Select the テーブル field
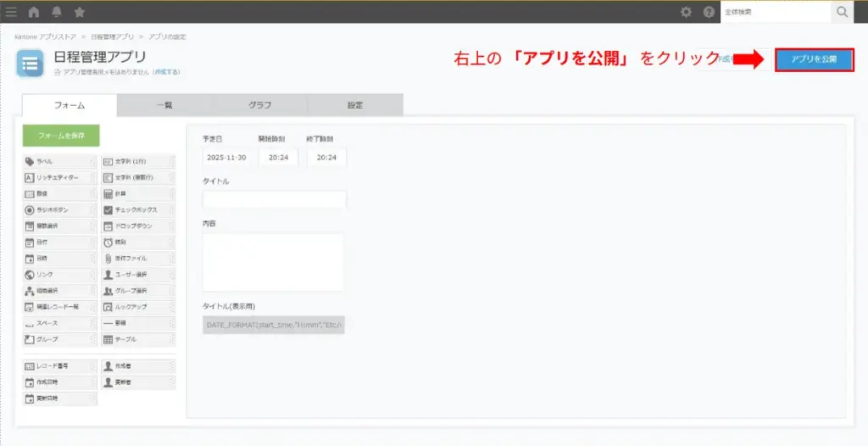 click(x=138, y=339)
